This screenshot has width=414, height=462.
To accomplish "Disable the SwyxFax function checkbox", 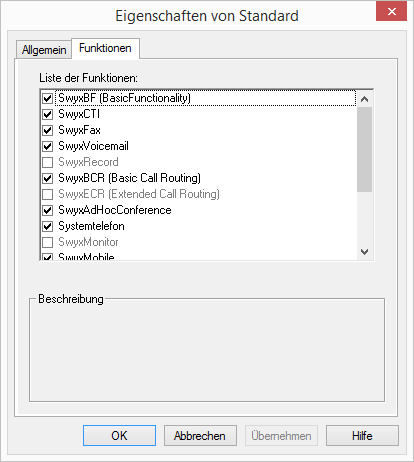I will point(48,130).
